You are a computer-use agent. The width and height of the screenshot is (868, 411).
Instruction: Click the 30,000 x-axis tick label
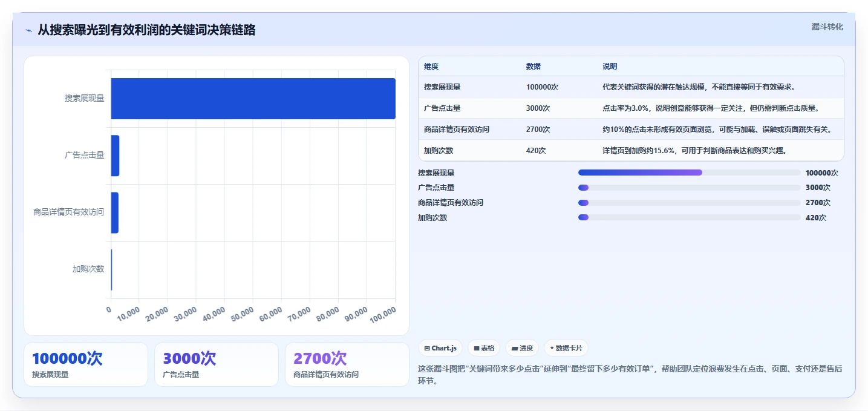186,314
